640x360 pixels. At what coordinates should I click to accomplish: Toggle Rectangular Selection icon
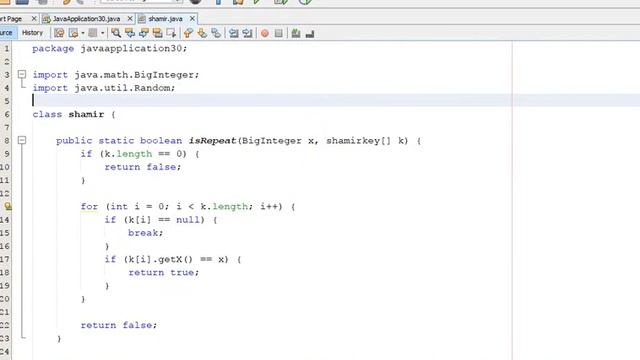tap(171, 33)
